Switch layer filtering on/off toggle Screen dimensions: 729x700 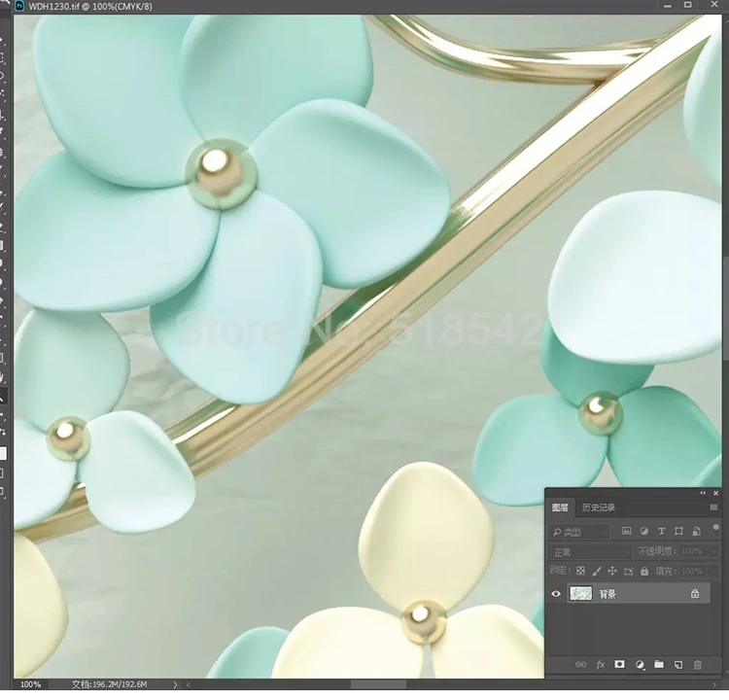pos(716,528)
